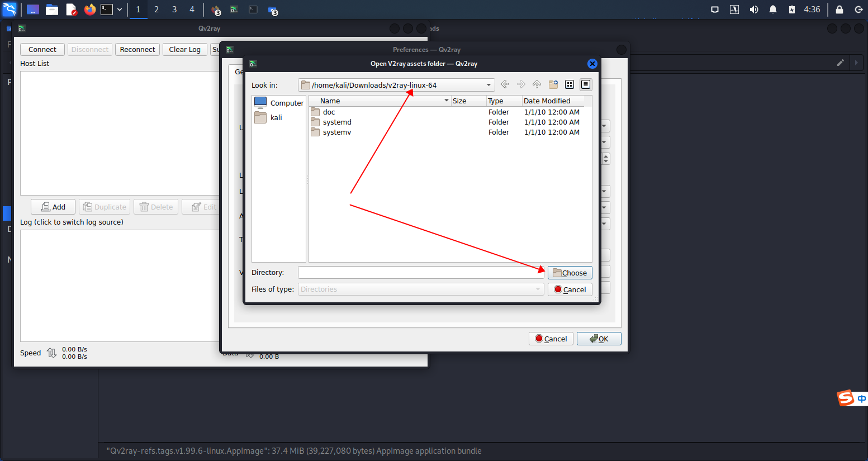Launch Firefox from the top panel
This screenshot has width=868, height=461.
click(x=89, y=9)
